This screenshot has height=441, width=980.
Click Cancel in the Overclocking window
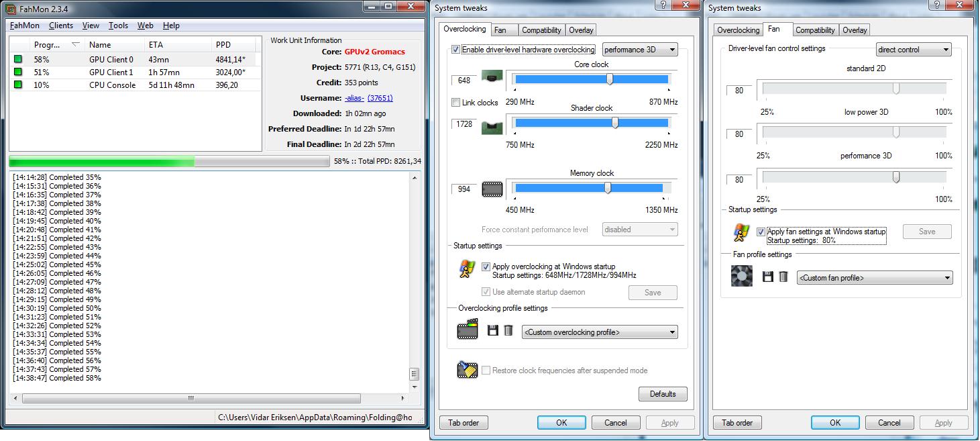[615, 423]
